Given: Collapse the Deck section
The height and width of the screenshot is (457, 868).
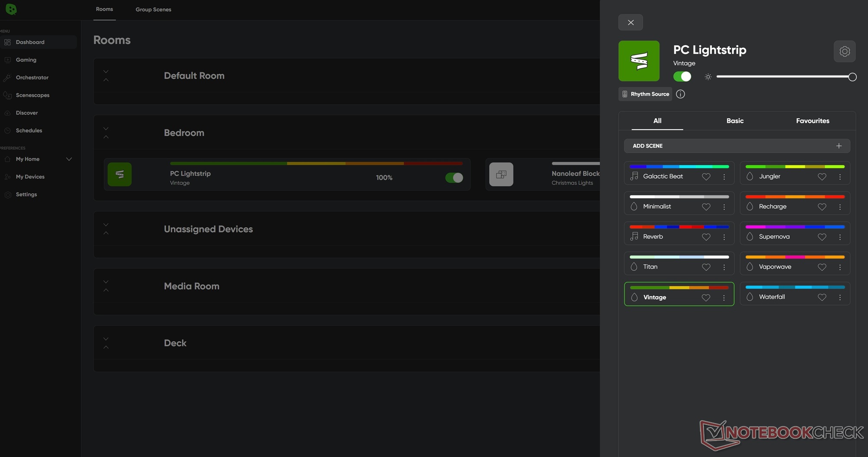Looking at the screenshot, I should click(106, 343).
